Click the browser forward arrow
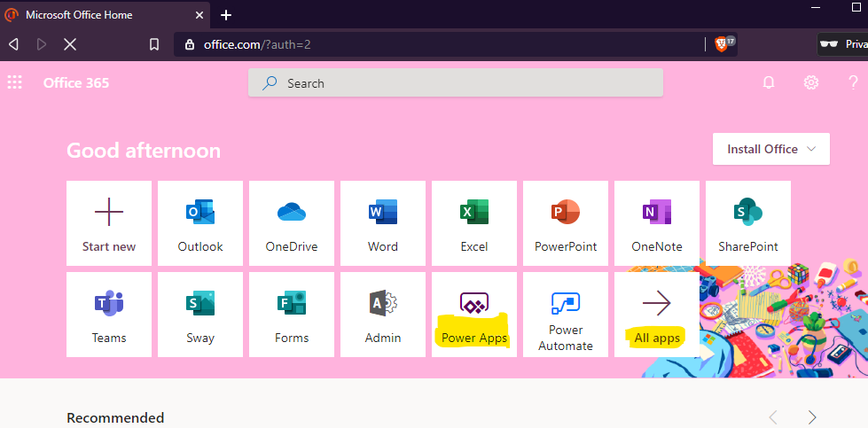868x428 pixels. [42, 44]
